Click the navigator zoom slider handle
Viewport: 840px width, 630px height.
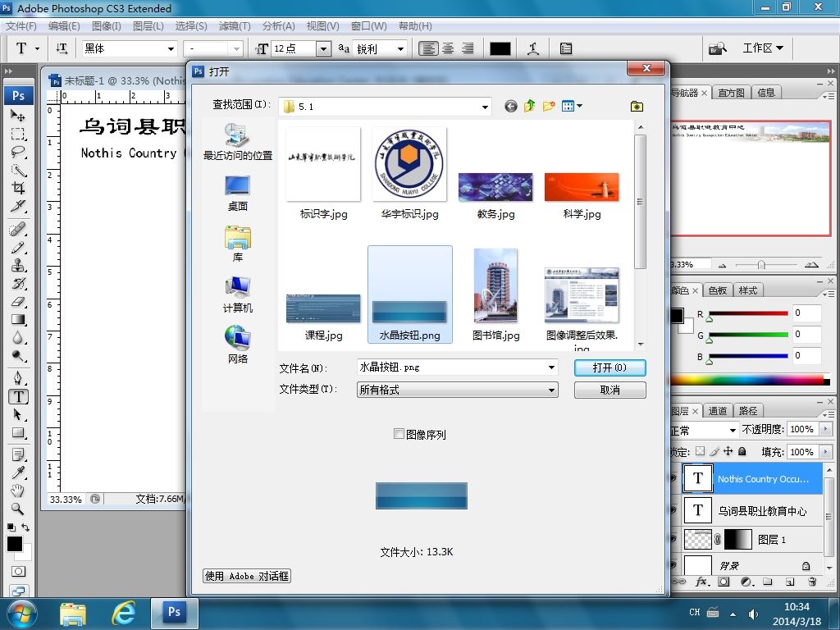pyautogui.click(x=761, y=265)
